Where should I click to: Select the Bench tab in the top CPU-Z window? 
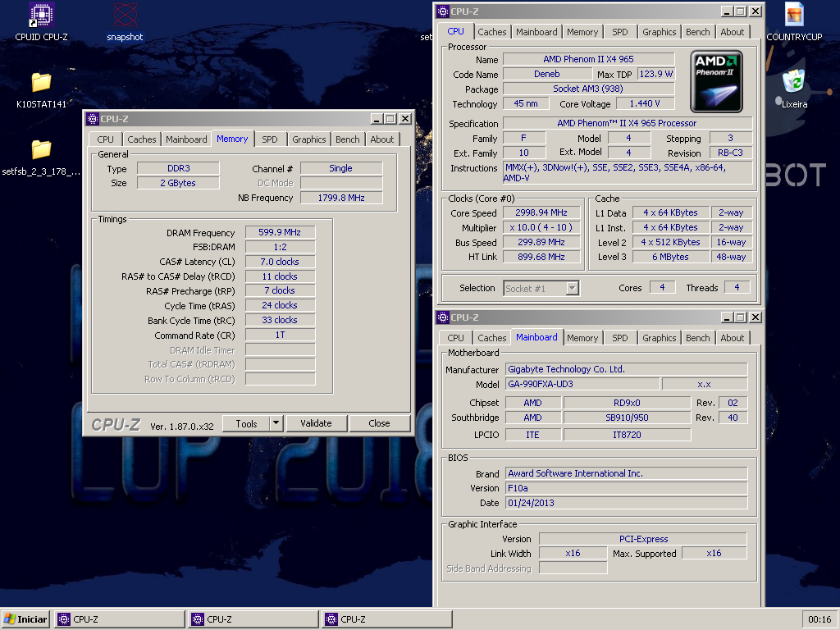(x=697, y=32)
